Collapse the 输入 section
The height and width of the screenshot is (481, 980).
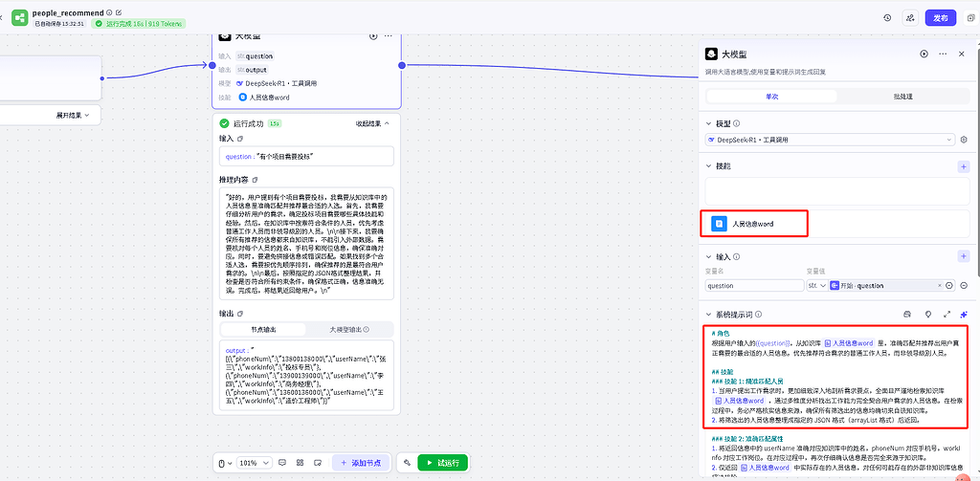pos(709,256)
